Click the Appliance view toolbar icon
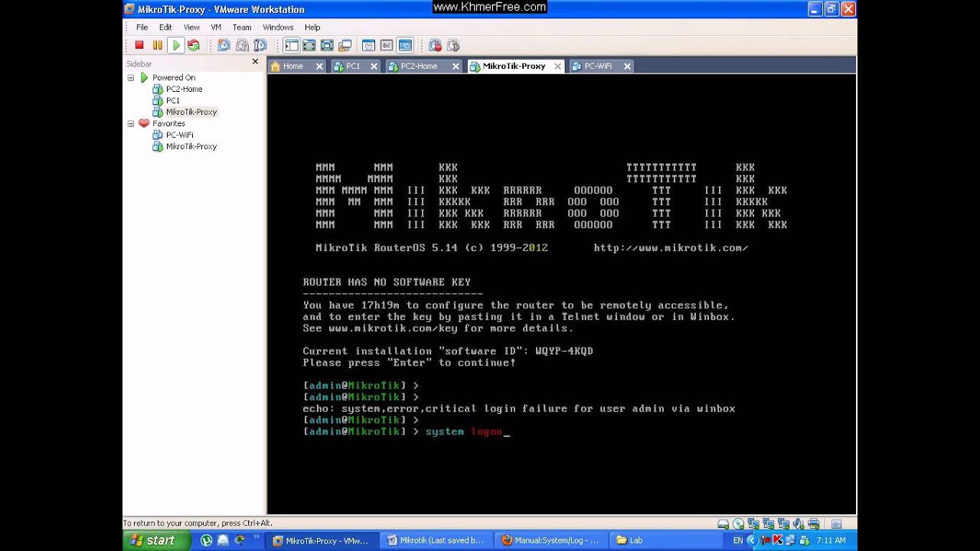The height and width of the screenshot is (551, 980). tap(387, 46)
